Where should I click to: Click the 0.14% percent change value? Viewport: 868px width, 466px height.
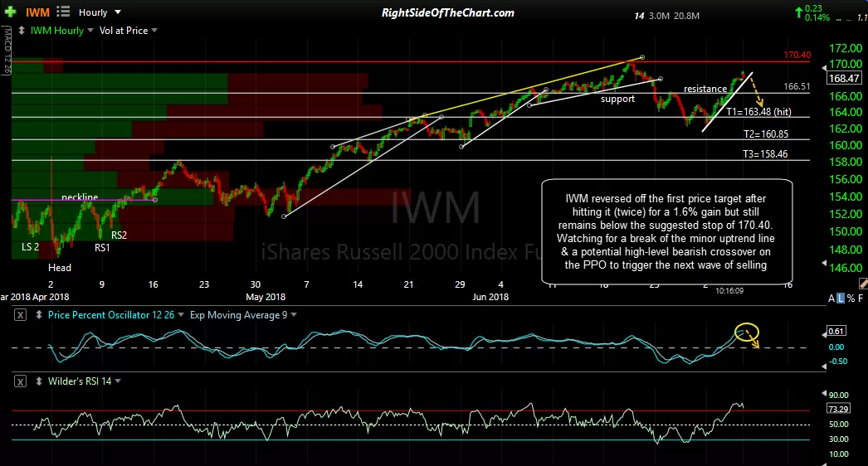tap(817, 17)
